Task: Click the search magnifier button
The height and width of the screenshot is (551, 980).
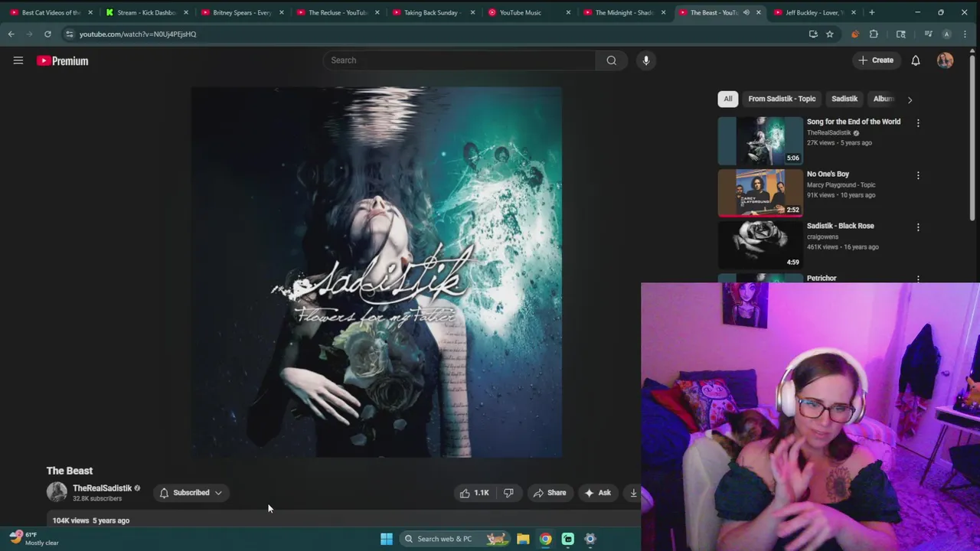Action: 611,60
